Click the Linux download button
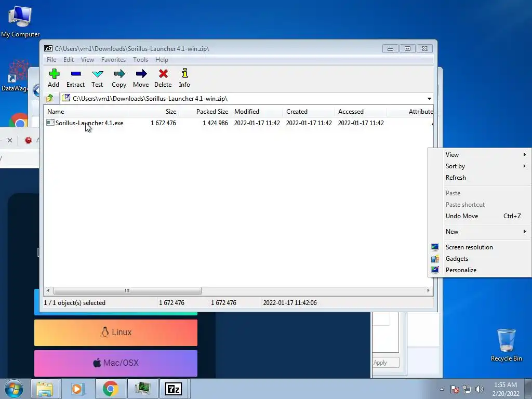 pos(116,332)
